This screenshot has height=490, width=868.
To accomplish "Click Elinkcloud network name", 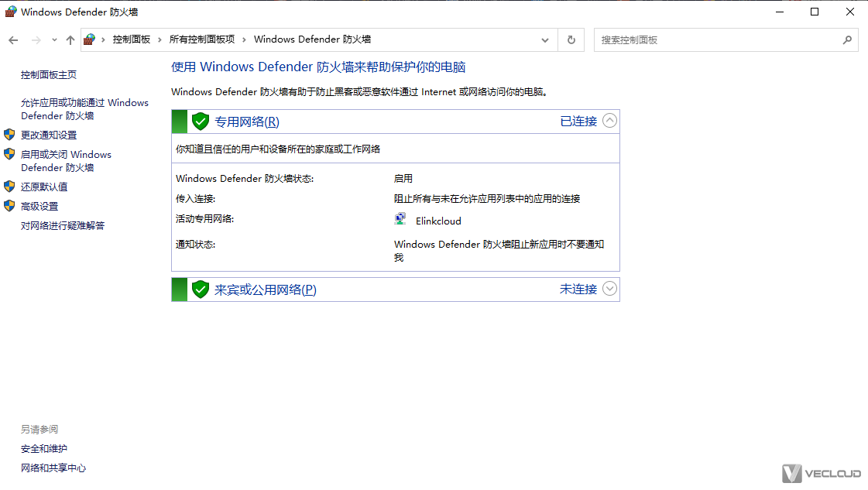I will [438, 221].
